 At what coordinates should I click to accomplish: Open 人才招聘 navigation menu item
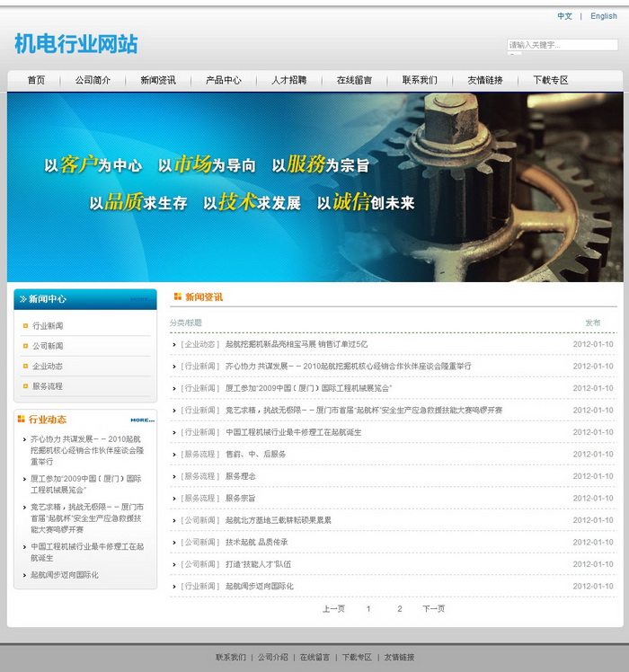click(288, 80)
